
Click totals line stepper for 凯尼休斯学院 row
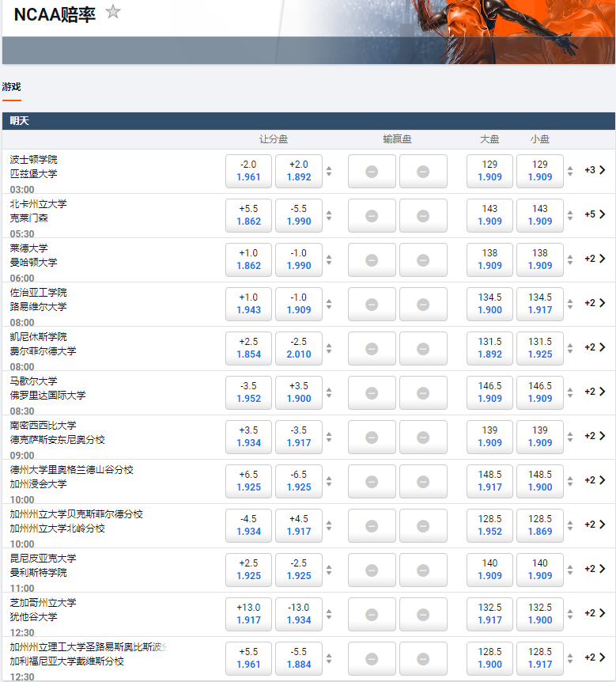point(570,348)
